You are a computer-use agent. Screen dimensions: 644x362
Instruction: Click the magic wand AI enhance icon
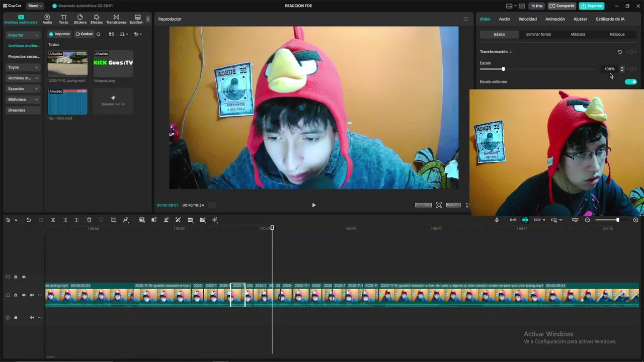178,220
